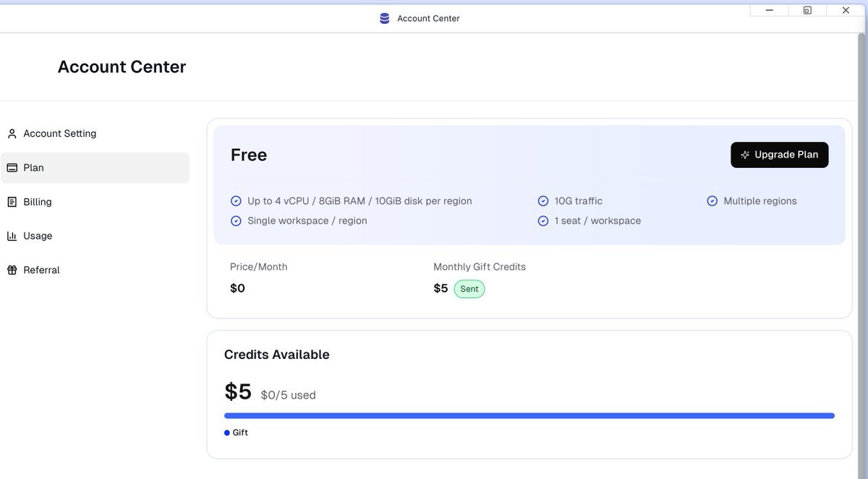Viewport: 868px width, 479px height.
Task: Click the blue credits progress bar
Action: [x=529, y=416]
